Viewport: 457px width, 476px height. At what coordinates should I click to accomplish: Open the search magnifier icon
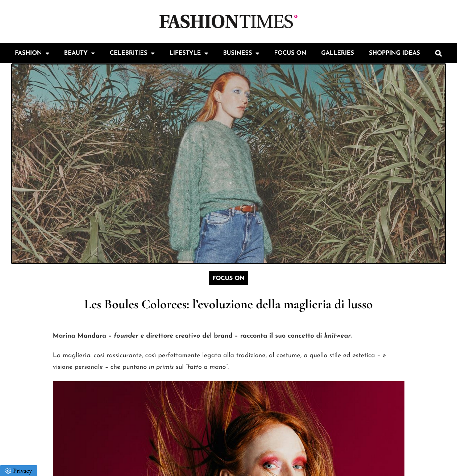(438, 53)
